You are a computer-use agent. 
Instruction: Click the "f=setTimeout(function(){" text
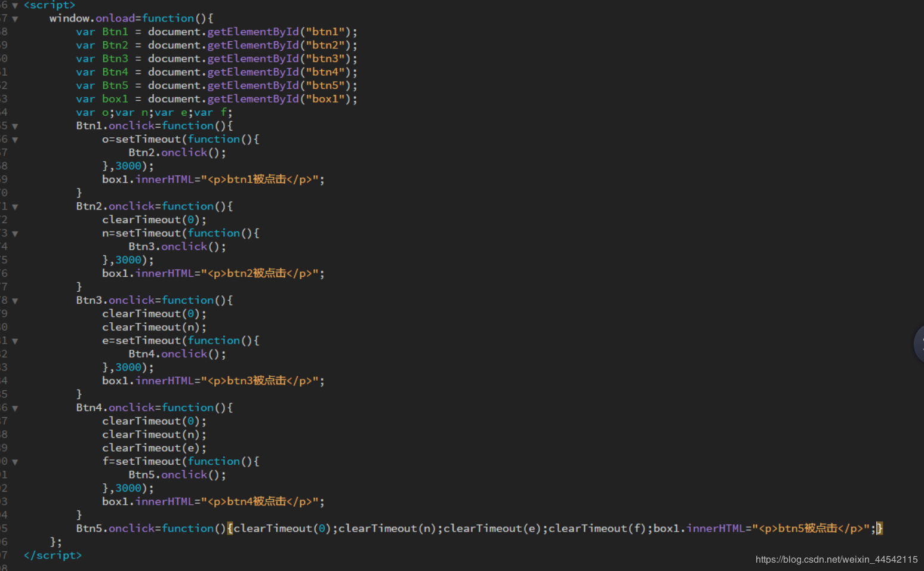pos(181,461)
